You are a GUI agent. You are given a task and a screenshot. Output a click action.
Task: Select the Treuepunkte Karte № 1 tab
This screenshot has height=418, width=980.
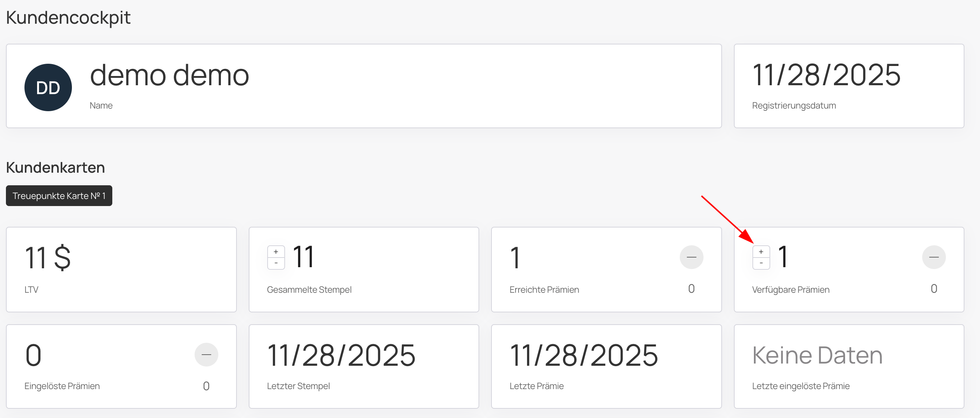(x=59, y=196)
